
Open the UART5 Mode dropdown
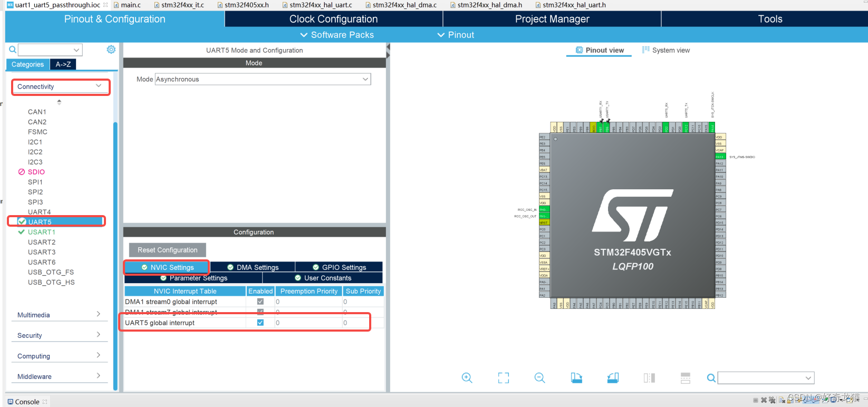pos(263,79)
